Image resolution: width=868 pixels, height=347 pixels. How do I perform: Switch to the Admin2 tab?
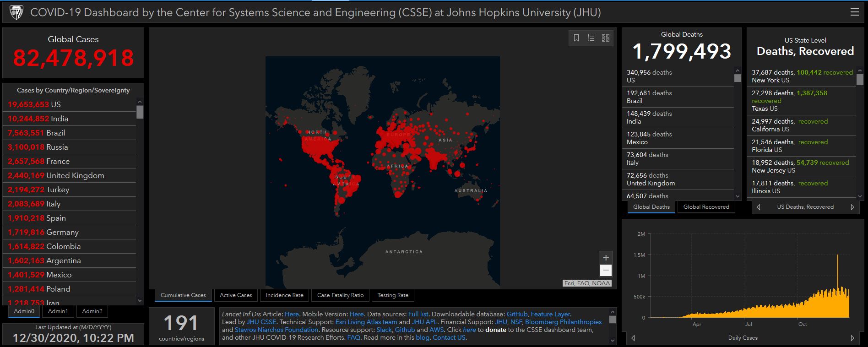tap(92, 311)
